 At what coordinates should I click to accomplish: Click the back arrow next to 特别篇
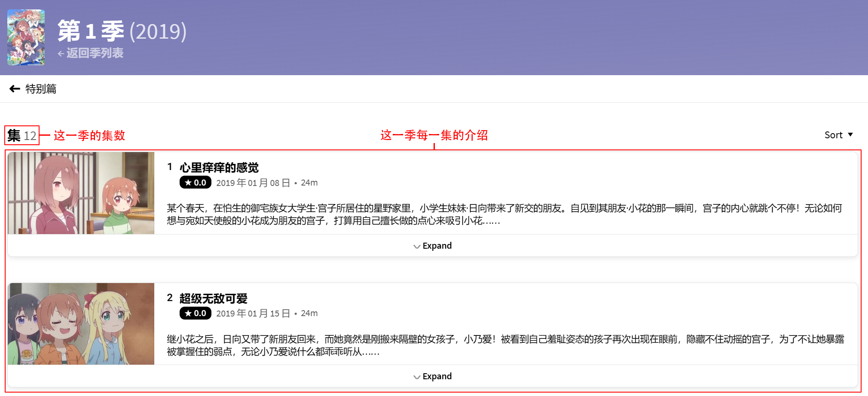click(x=15, y=89)
